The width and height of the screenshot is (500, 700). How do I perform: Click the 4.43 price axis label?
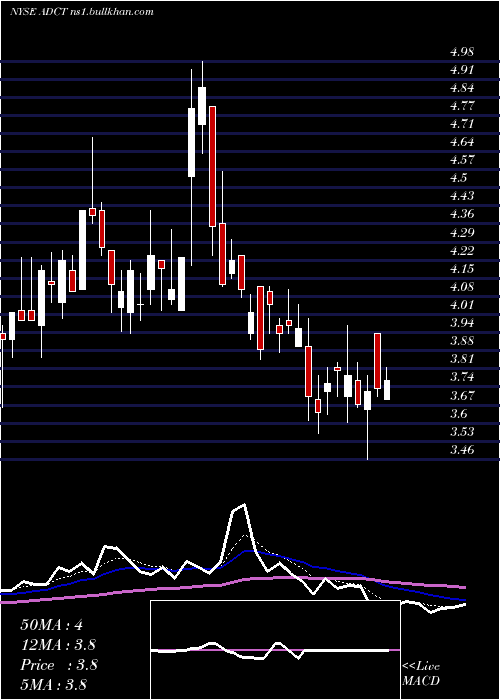[461, 196]
